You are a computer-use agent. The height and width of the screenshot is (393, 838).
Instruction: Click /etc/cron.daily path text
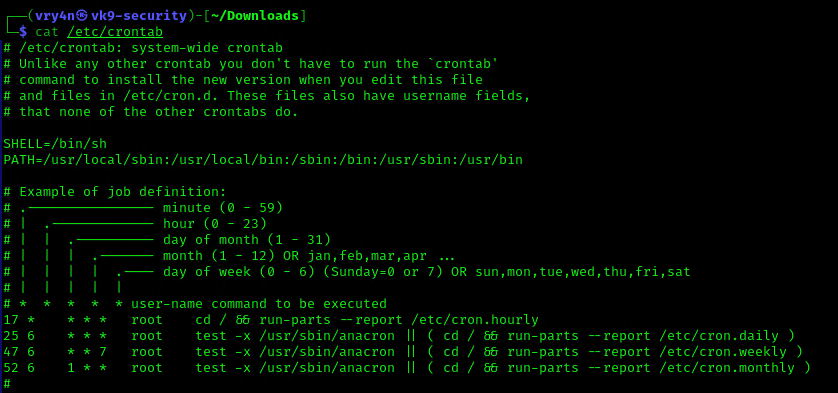(719, 336)
